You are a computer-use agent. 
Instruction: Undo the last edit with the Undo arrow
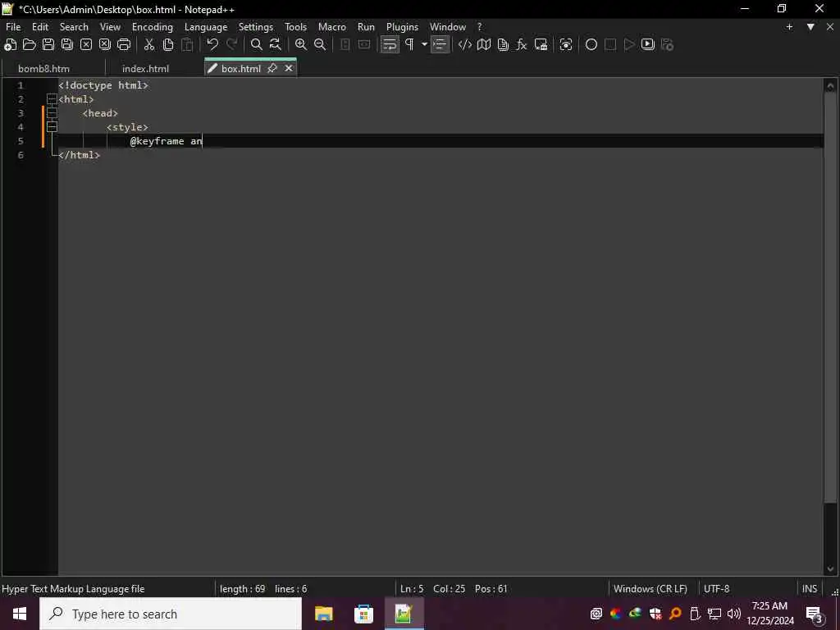(212, 45)
